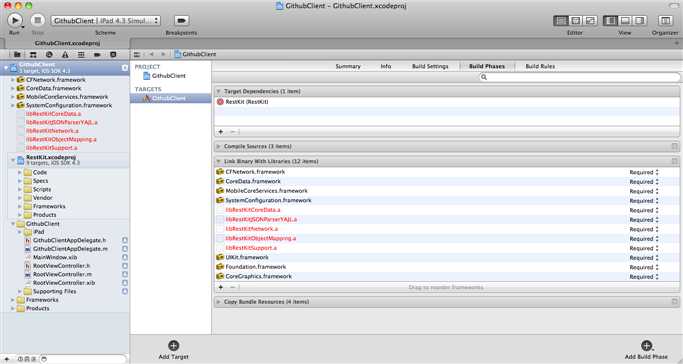Expand the Code folder in RestKit
Image resolution: width=683 pixels, height=364 pixels.
[x=19, y=172]
